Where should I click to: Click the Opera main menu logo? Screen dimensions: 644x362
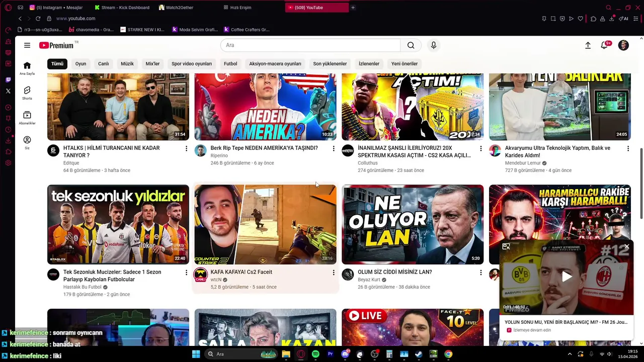pos(8,8)
